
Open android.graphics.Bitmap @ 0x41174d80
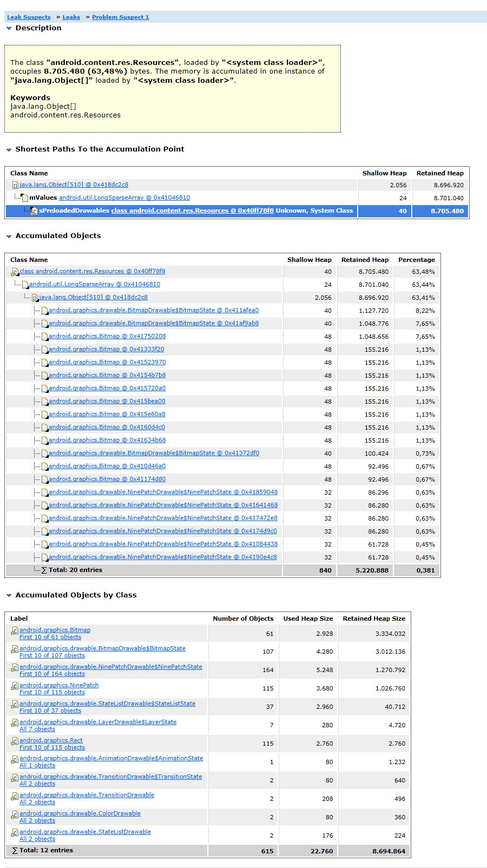click(x=107, y=479)
